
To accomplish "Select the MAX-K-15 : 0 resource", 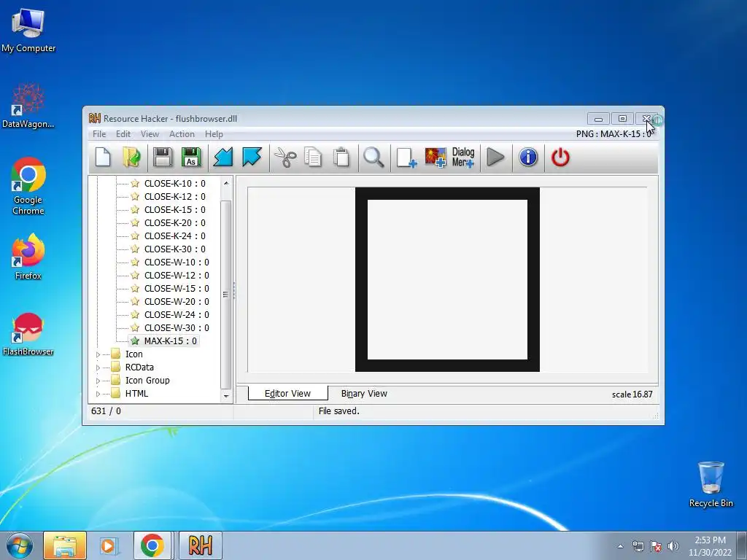I will (171, 341).
